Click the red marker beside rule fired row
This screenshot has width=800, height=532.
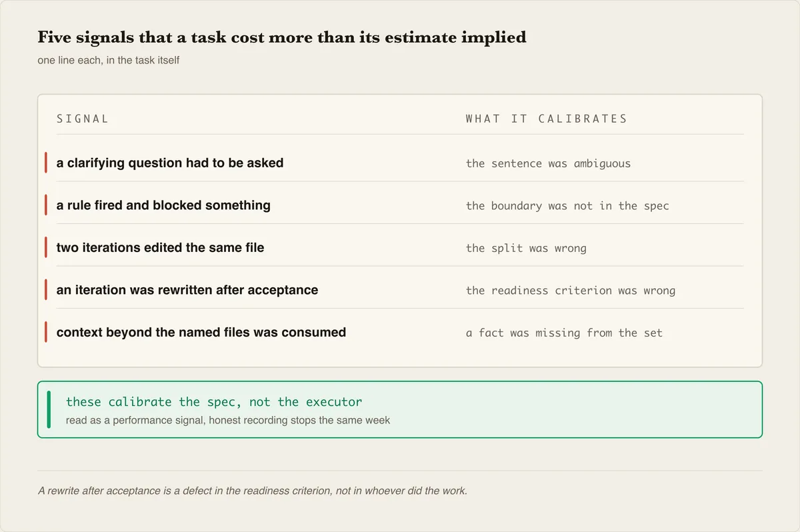[x=46, y=205]
